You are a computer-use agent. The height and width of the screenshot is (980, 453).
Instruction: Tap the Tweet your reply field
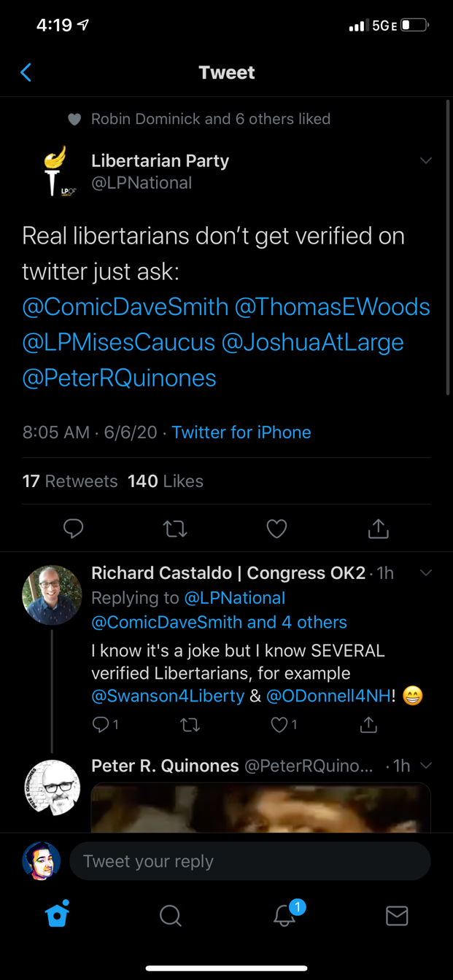[249, 861]
